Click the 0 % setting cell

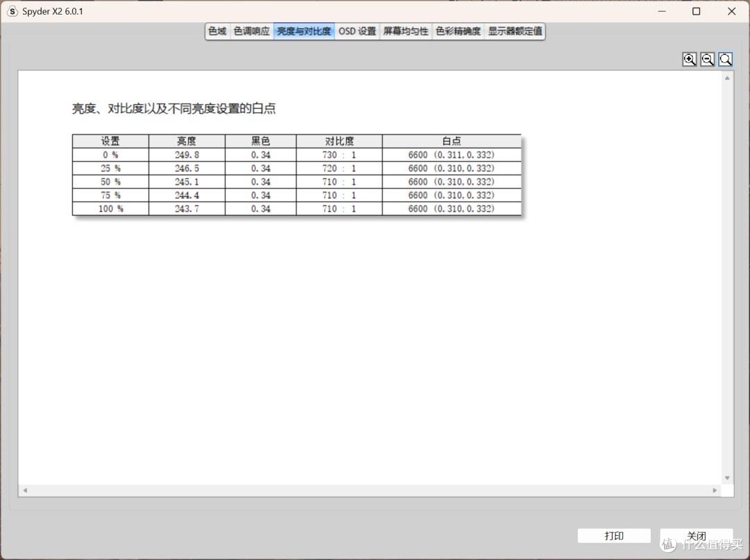click(110, 155)
